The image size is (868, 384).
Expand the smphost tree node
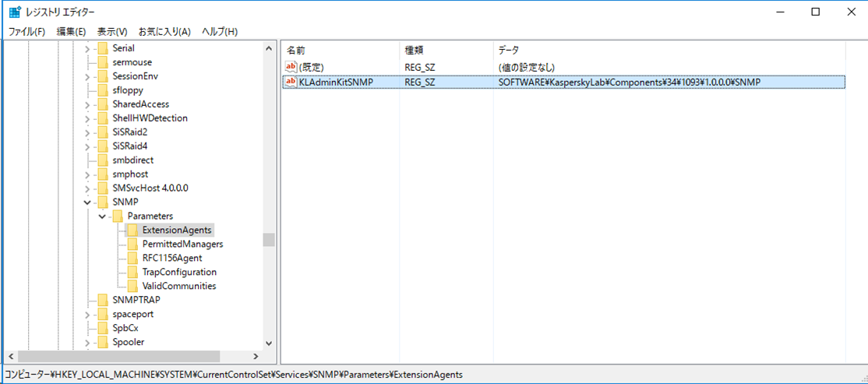pyautogui.click(x=87, y=174)
